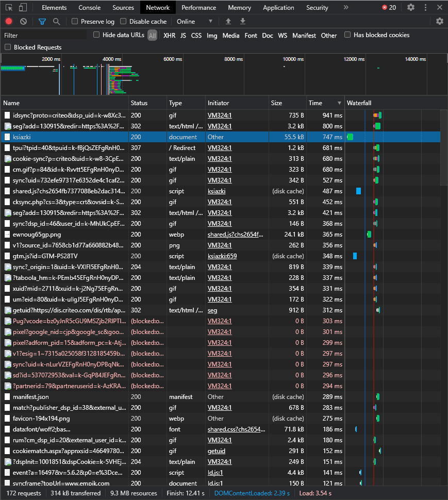Filter requests by JS type
The image size is (448, 500).
pos(183,36)
